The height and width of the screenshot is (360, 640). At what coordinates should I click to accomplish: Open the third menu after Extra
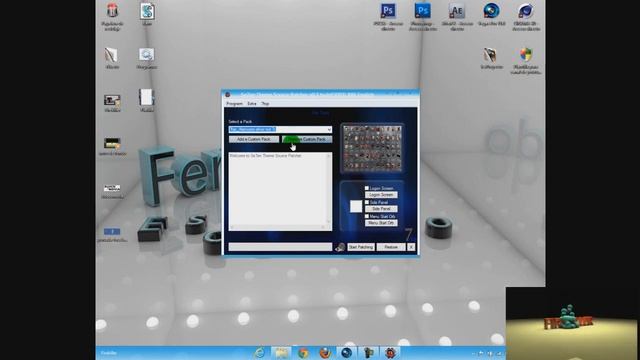coord(265,104)
